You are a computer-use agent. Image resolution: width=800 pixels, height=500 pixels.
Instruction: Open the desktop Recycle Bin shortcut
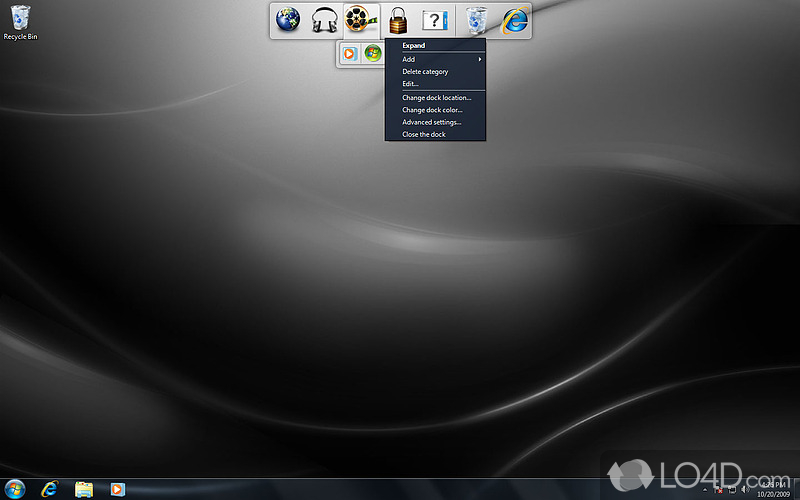tap(20, 22)
